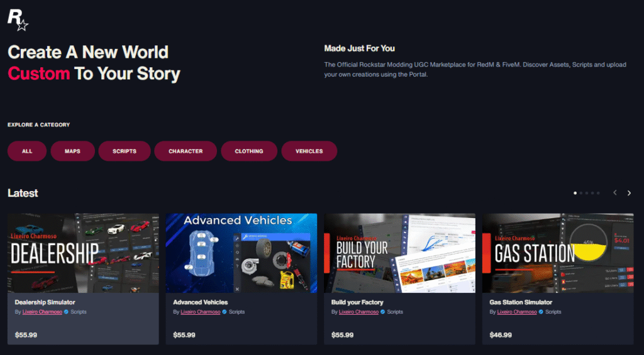Open the VEHICLES category

(309, 151)
